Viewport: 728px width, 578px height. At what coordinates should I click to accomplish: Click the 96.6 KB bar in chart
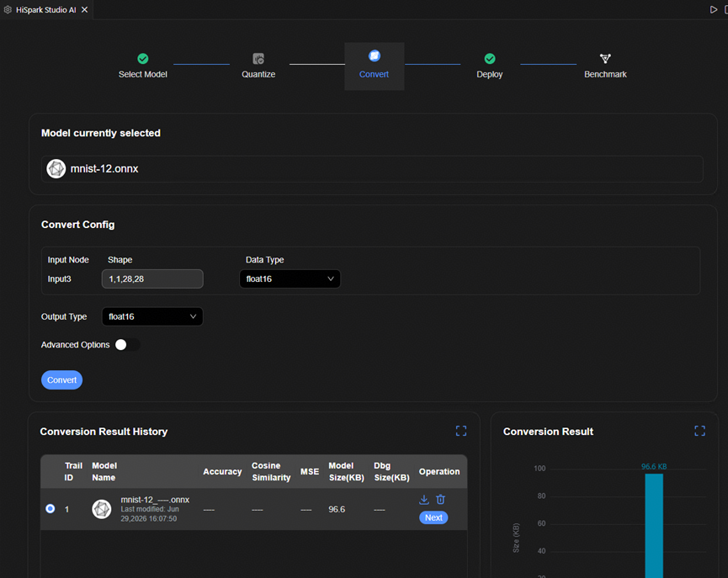point(654,526)
